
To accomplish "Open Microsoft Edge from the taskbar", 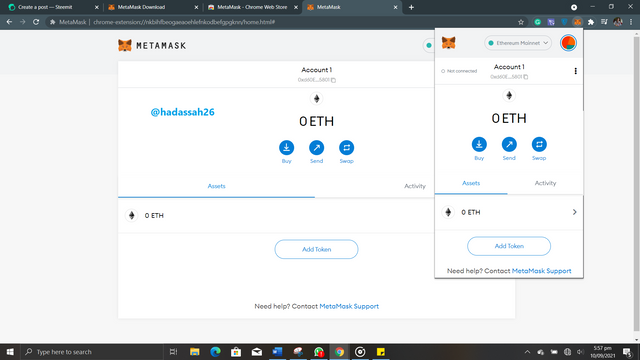I will (x=215, y=351).
